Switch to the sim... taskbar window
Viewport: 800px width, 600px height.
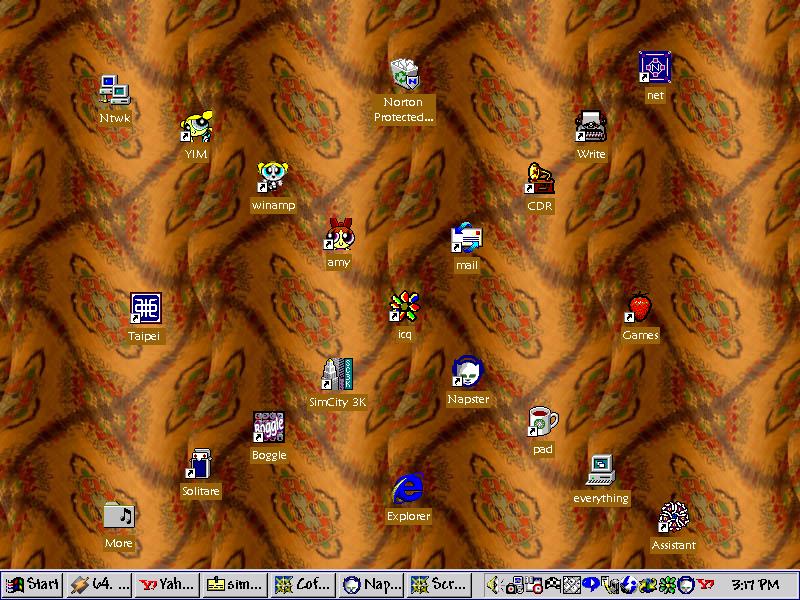tap(234, 584)
